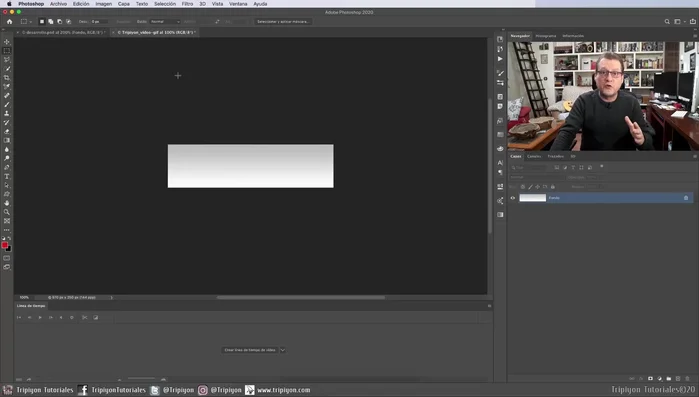Click the new layer button in Capas

pos(678,379)
